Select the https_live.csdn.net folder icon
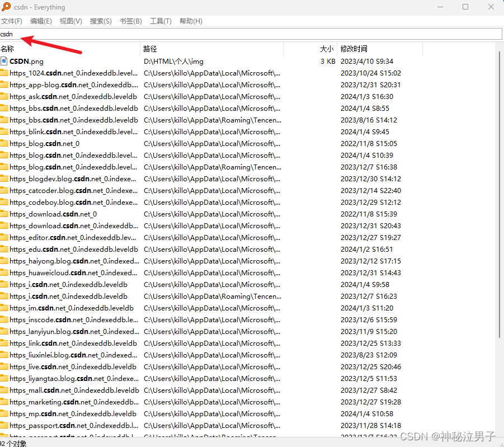This screenshot has width=504, height=447. (x=4, y=366)
